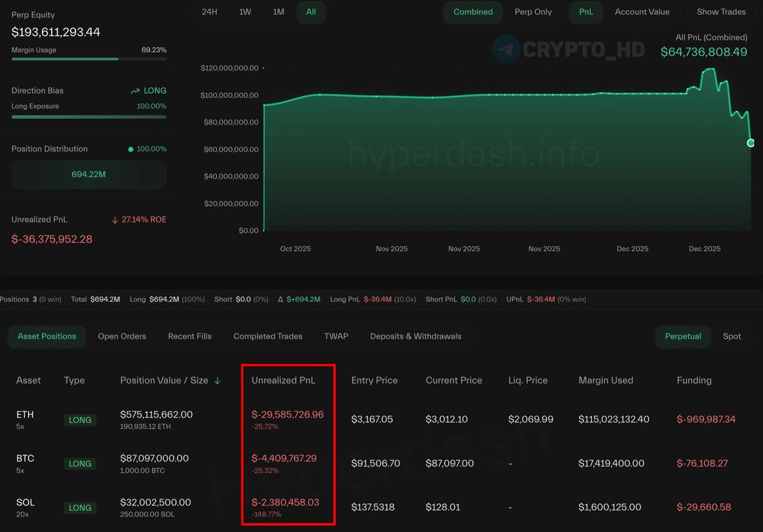Click the ETH asset row name
The height and width of the screenshot is (532, 763).
25,414
